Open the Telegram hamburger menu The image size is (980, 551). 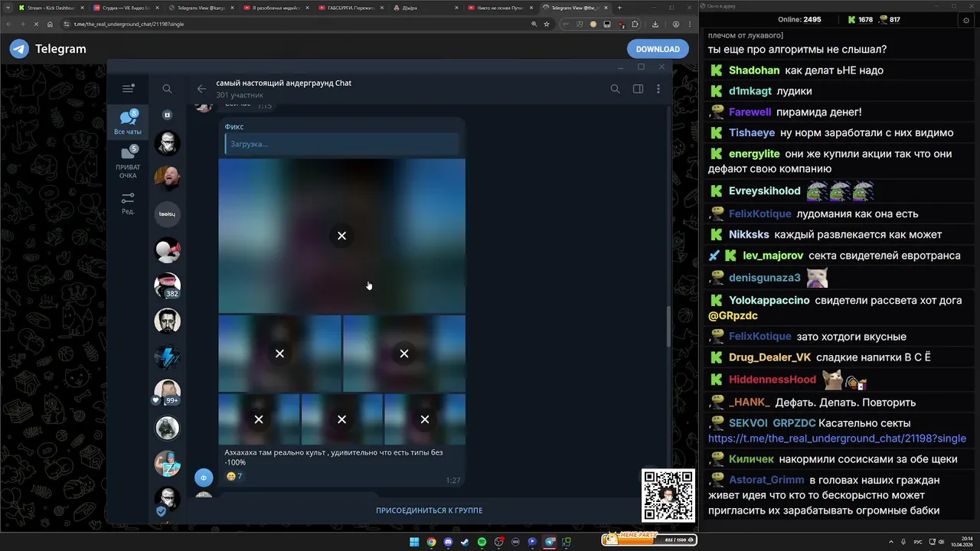[x=128, y=89]
